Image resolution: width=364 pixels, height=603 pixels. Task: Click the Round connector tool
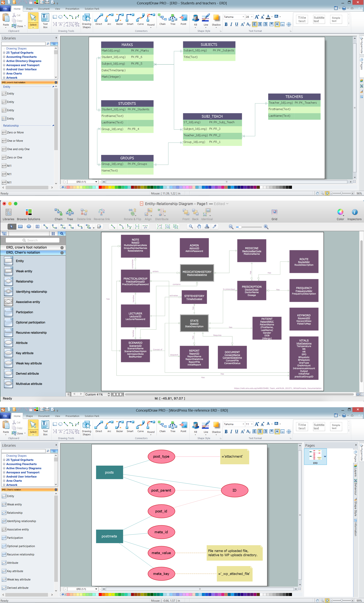[152, 20]
